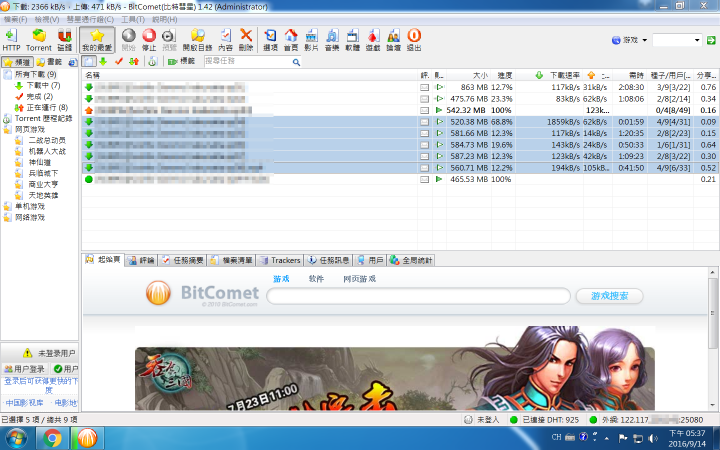This screenshot has width=720, height=450.
Task: Open the 工具(T) menu
Action: pyautogui.click(x=133, y=19)
